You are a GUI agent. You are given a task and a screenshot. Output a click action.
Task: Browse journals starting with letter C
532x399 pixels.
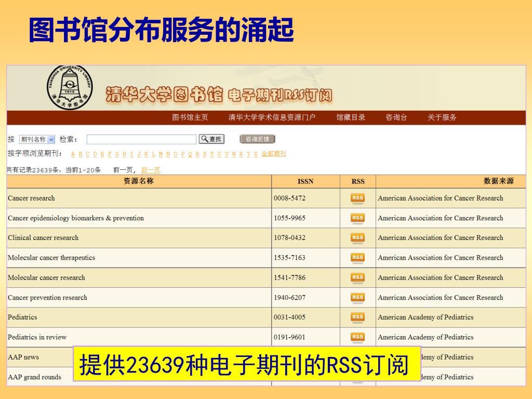click(x=87, y=154)
